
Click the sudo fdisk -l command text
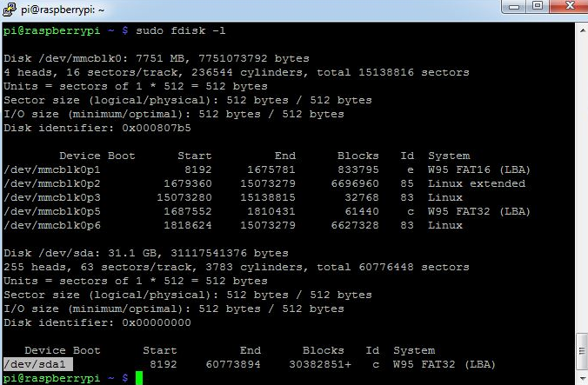180,30
